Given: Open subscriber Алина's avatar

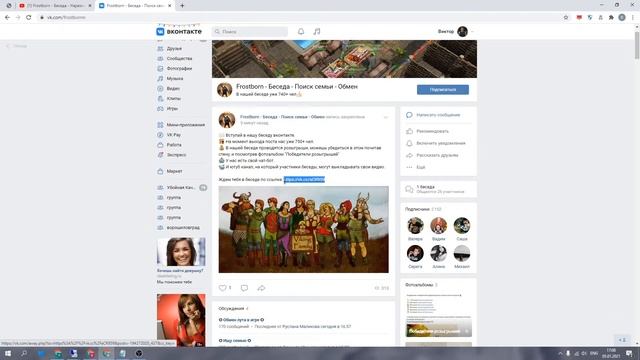Looking at the screenshot, I should [x=438, y=253].
